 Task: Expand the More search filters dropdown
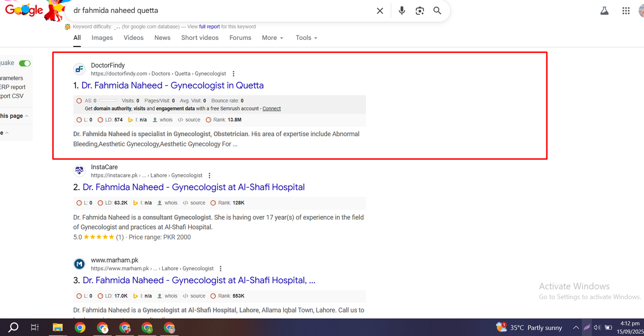(x=272, y=38)
